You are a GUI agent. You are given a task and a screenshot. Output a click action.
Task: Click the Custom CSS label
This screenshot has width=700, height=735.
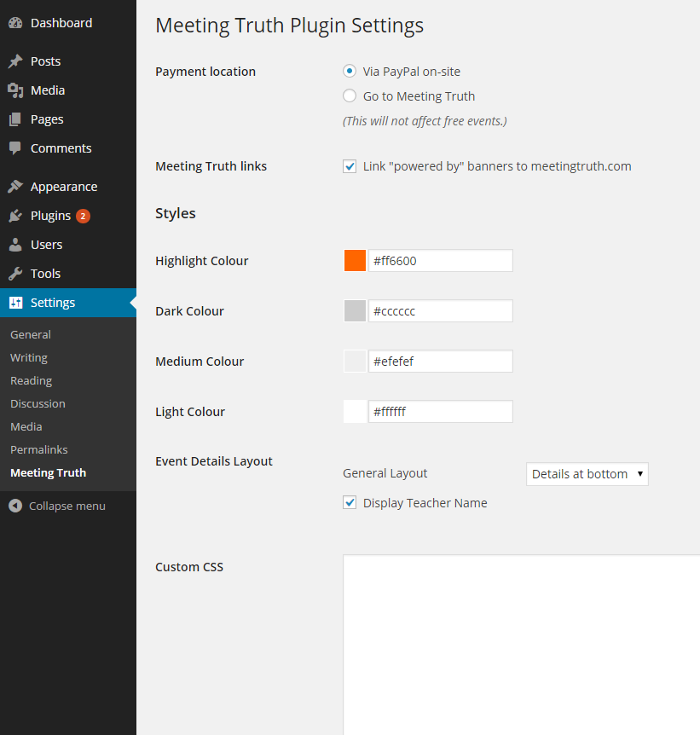pos(189,567)
